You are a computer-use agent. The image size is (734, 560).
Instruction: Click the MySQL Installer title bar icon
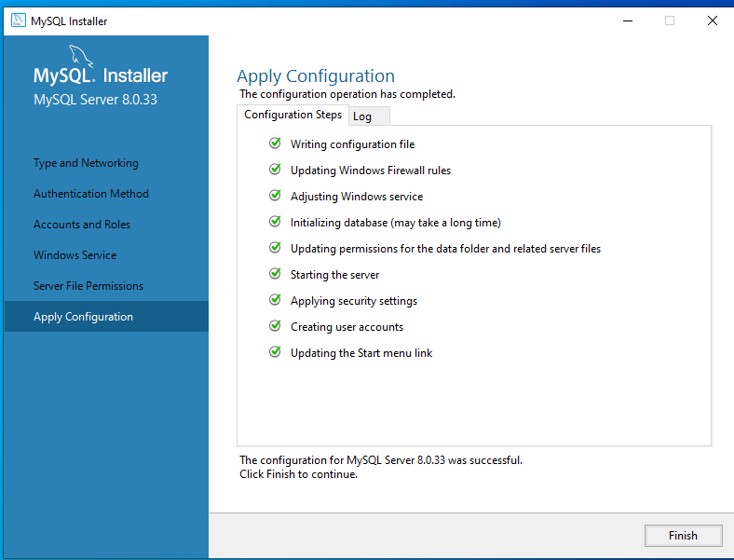(18, 20)
